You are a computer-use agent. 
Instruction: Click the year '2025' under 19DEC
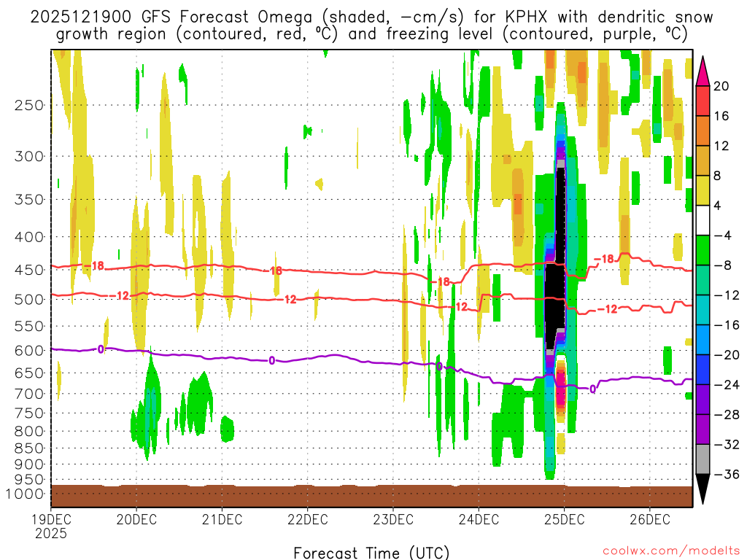[51, 533]
